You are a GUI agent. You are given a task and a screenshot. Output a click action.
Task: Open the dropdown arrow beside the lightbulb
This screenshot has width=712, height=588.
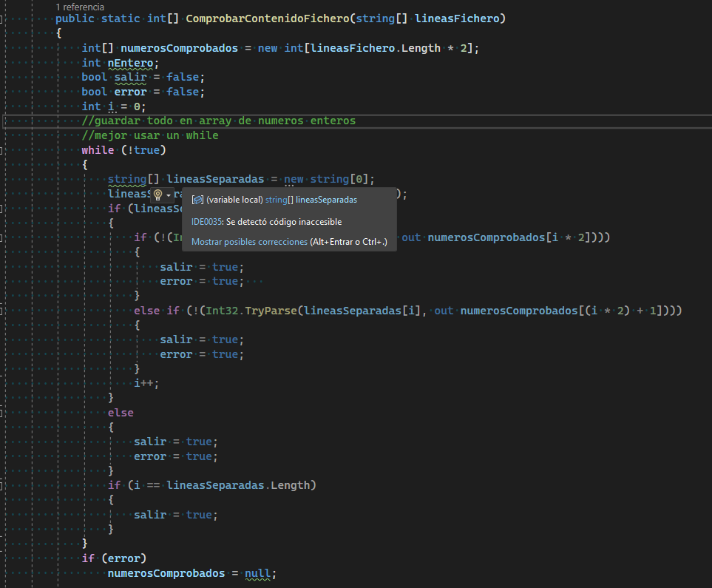click(169, 195)
